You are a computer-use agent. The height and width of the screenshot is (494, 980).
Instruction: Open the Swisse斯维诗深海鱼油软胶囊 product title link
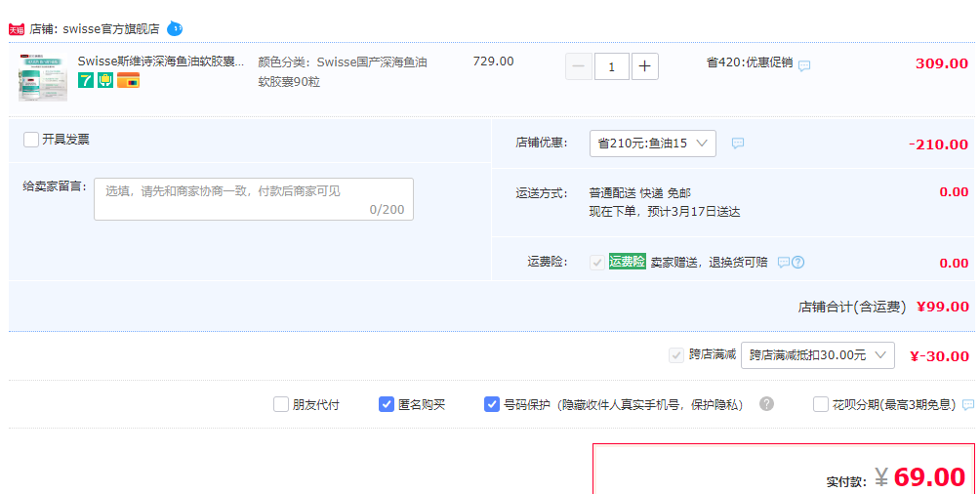coord(161,62)
